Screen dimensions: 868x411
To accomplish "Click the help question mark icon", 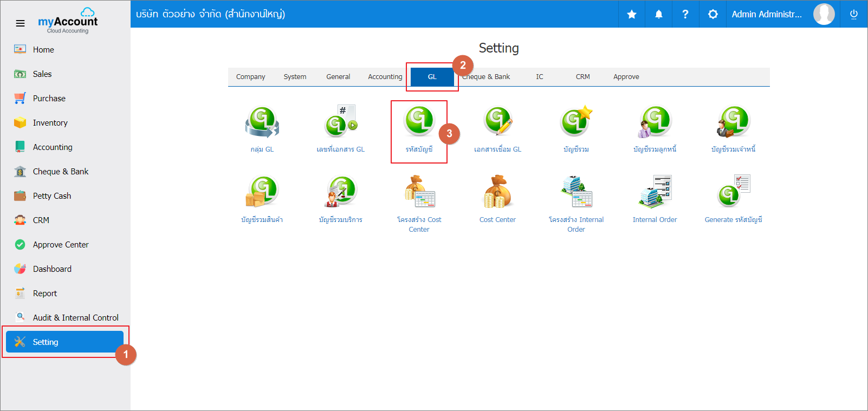I will tap(685, 14).
